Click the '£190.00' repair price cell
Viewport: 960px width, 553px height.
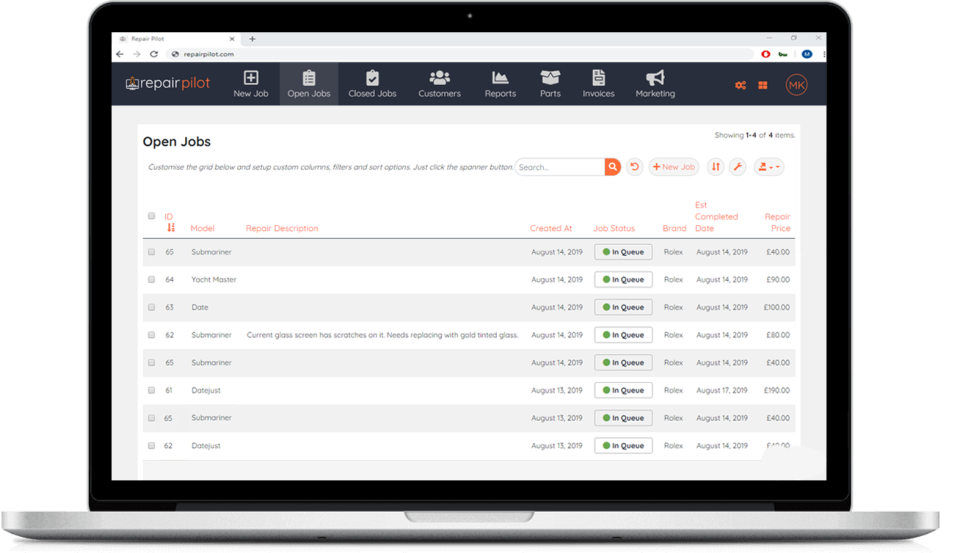[x=776, y=390]
